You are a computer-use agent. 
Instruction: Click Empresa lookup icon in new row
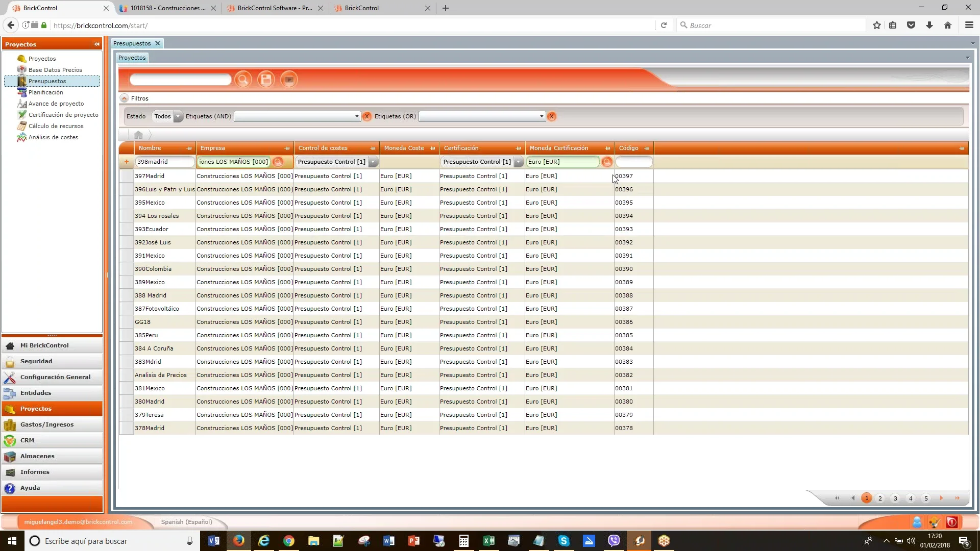[x=278, y=162]
